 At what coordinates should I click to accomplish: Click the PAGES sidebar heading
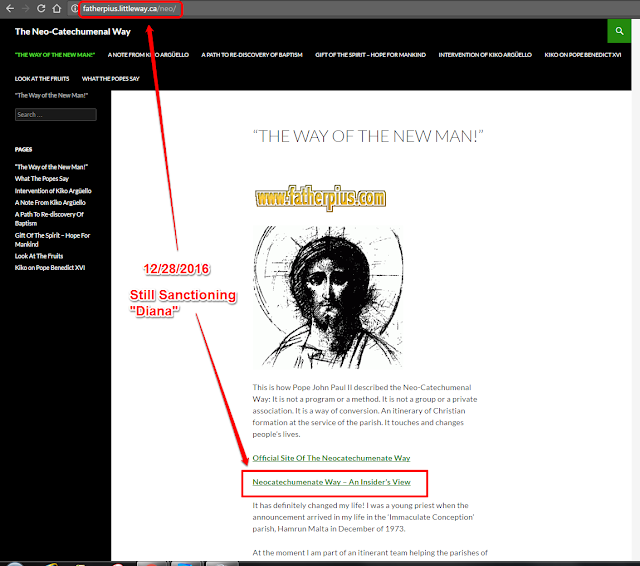(x=23, y=149)
